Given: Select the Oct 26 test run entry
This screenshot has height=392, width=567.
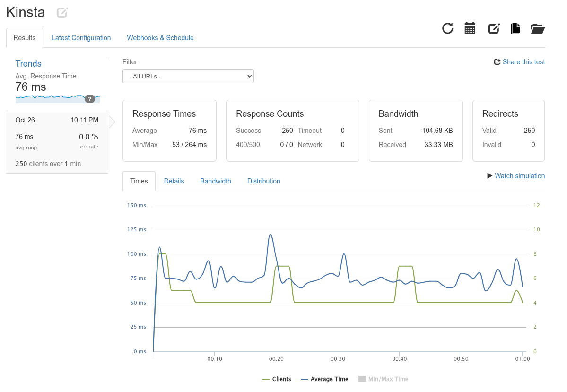Looking at the screenshot, I should 57,142.
